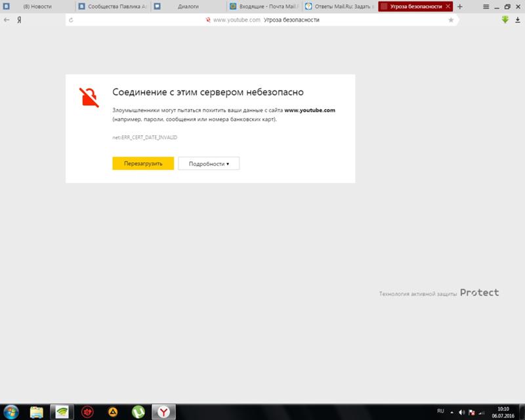Image resolution: width=525 pixels, height=420 pixels.
Task: Open the green swirl taskbar application
Action: 62,412
